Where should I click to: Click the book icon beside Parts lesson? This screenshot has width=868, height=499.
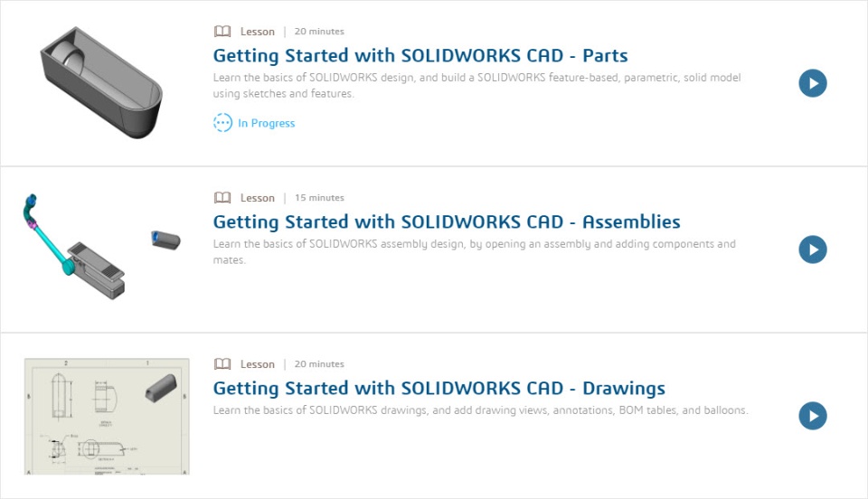[222, 32]
